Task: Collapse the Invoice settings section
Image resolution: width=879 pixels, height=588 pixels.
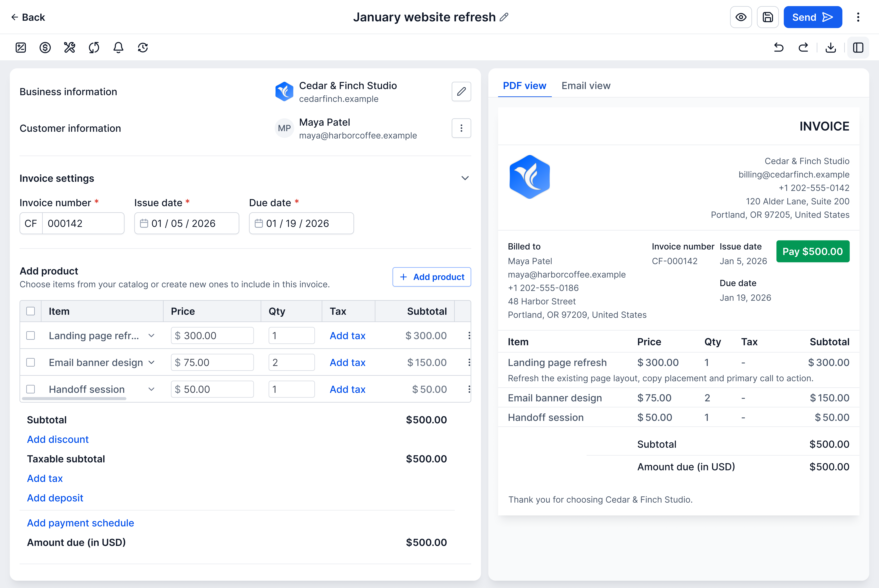Action: [465, 178]
